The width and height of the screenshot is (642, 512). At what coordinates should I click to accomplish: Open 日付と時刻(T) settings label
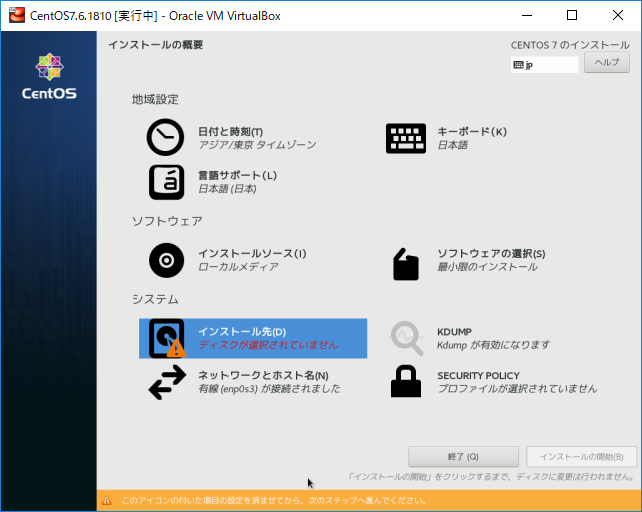[231, 131]
